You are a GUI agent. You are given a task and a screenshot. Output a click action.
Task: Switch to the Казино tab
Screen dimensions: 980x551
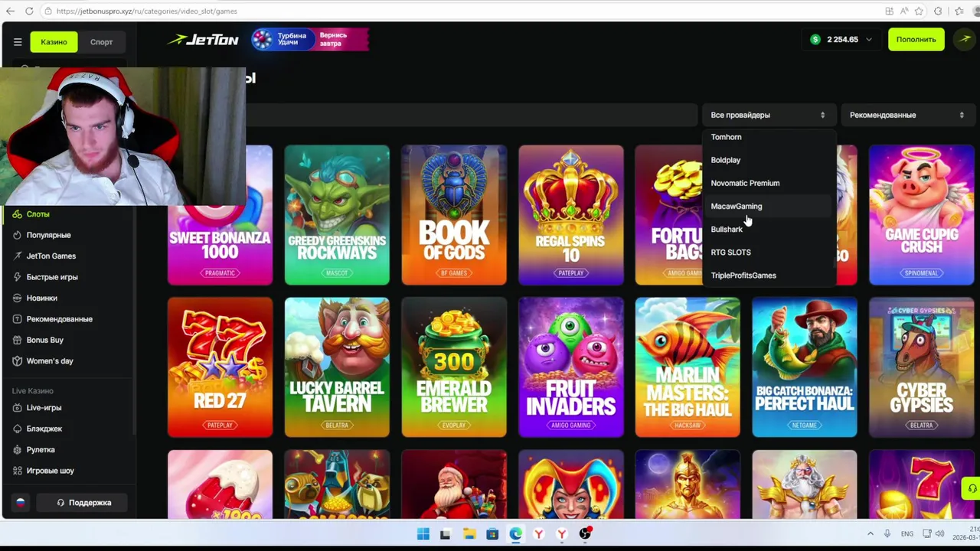click(54, 42)
